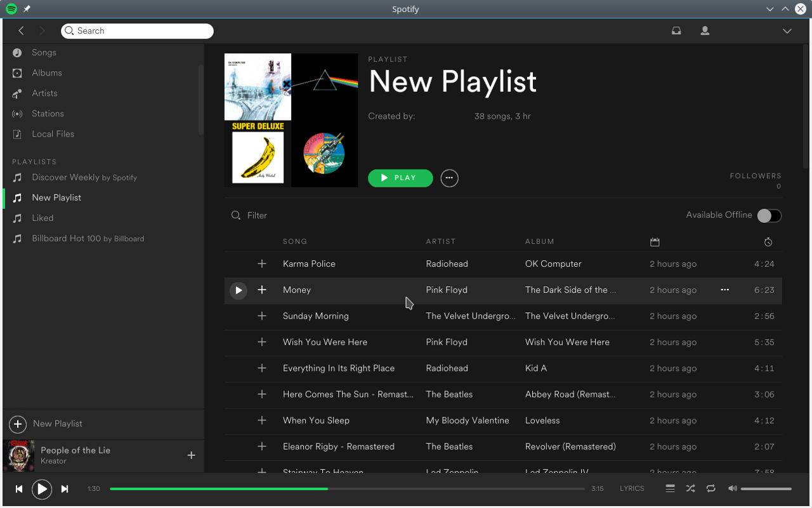
Task: Open the LYRICS view
Action: (x=632, y=489)
